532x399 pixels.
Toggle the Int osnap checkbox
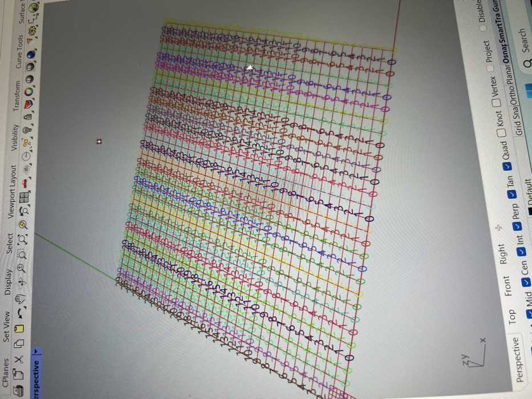pyautogui.click(x=522, y=252)
